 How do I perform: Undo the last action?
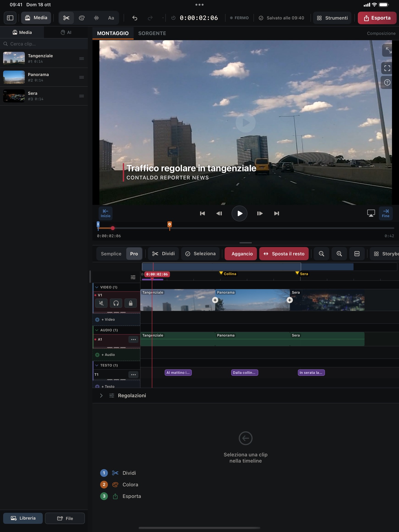(x=135, y=18)
